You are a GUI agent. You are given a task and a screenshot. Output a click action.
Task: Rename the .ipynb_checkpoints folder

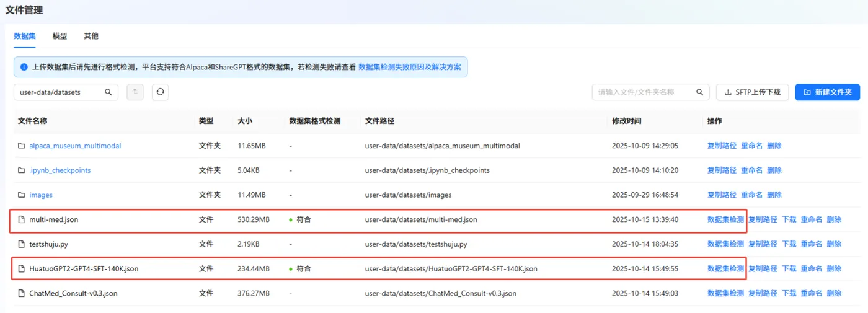pos(751,170)
